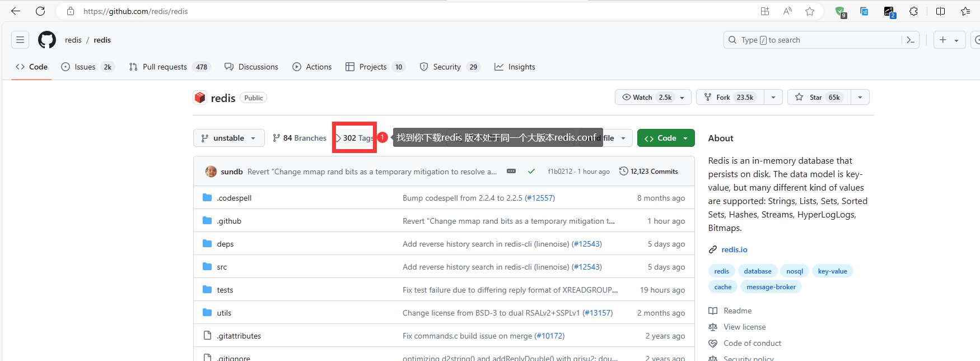Open the Code of conduct link

[x=745, y=343]
